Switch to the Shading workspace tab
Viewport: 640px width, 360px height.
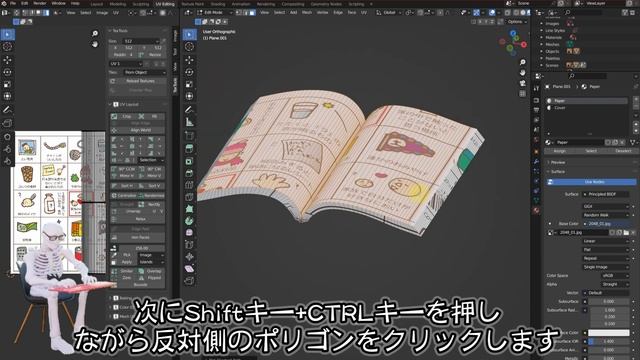pos(218,4)
